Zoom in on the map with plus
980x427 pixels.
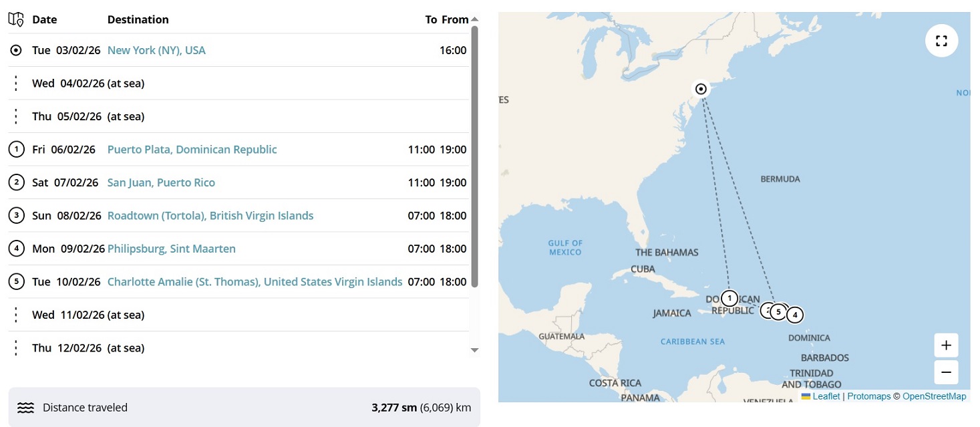coord(946,345)
